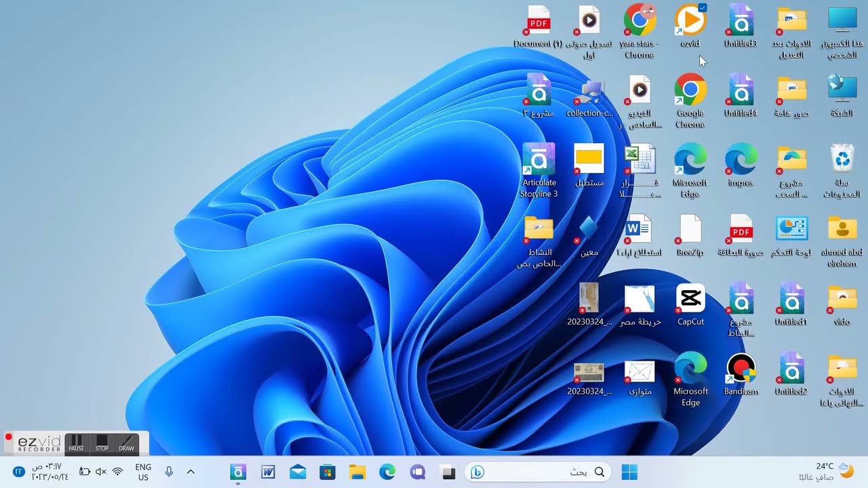The height and width of the screenshot is (488, 868).
Task: Open the Windows Start menu
Action: click(x=629, y=472)
